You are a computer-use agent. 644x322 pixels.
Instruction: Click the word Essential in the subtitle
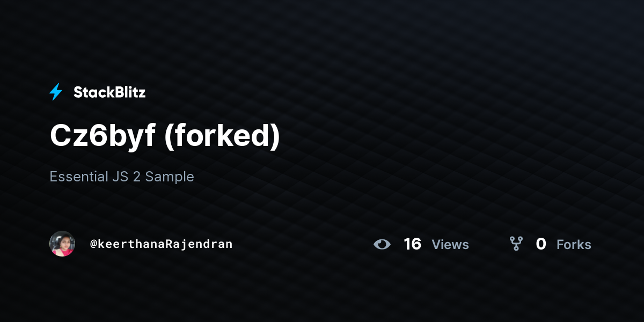click(78, 177)
